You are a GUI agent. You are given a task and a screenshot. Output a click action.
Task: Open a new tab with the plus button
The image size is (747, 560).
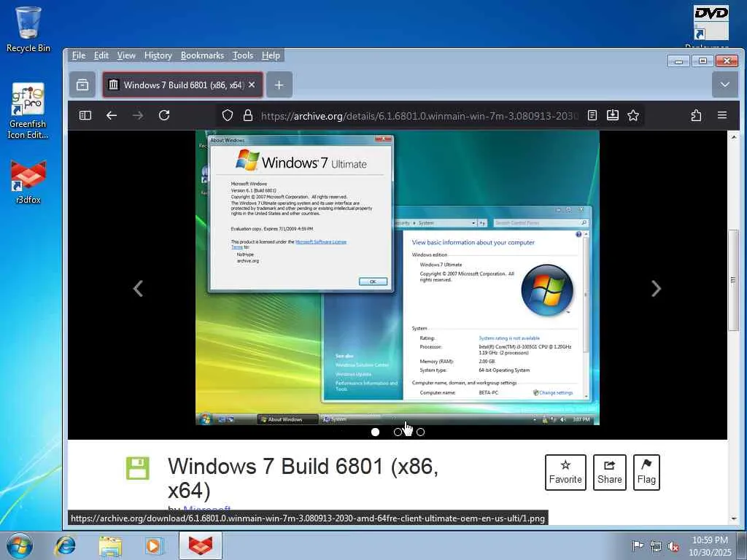(279, 85)
